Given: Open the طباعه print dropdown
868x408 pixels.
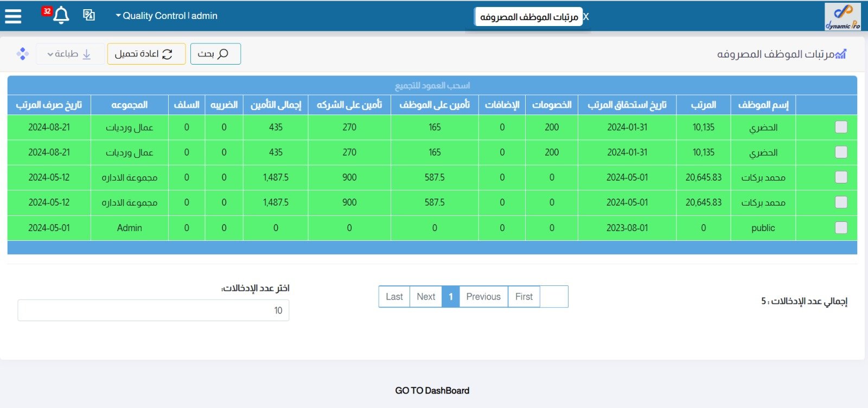Looking at the screenshot, I should coord(69,54).
